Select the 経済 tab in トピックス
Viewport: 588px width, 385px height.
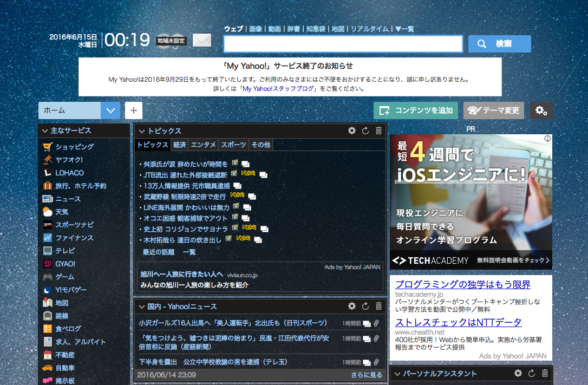(x=180, y=145)
